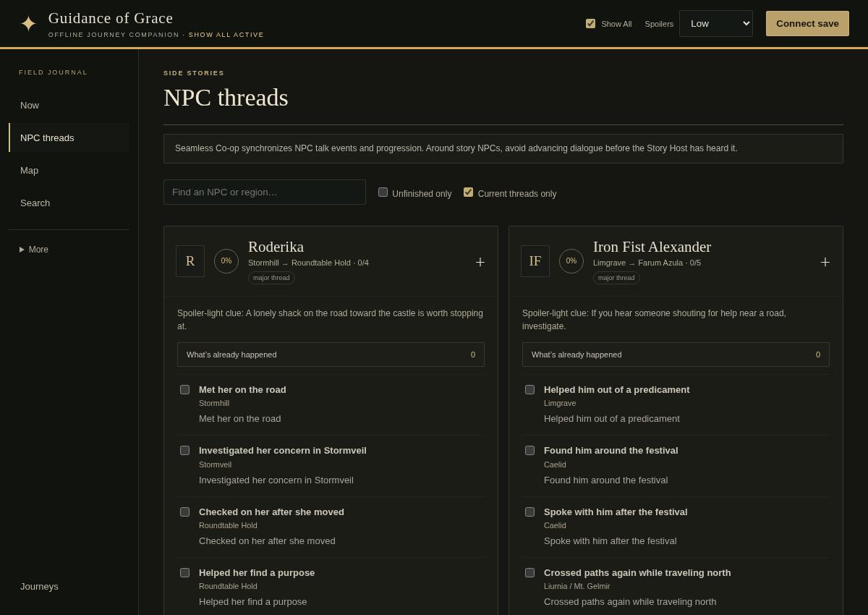
Task: Click the Roderika 'R' avatar badge
Action: tap(190, 261)
